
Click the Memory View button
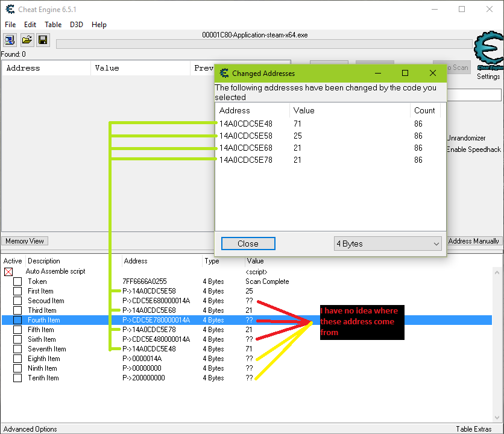(x=25, y=241)
